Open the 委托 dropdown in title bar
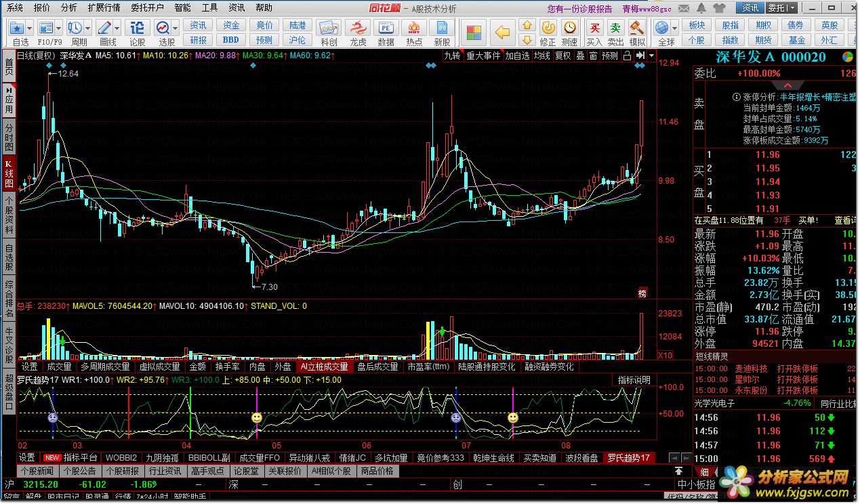 point(782,8)
